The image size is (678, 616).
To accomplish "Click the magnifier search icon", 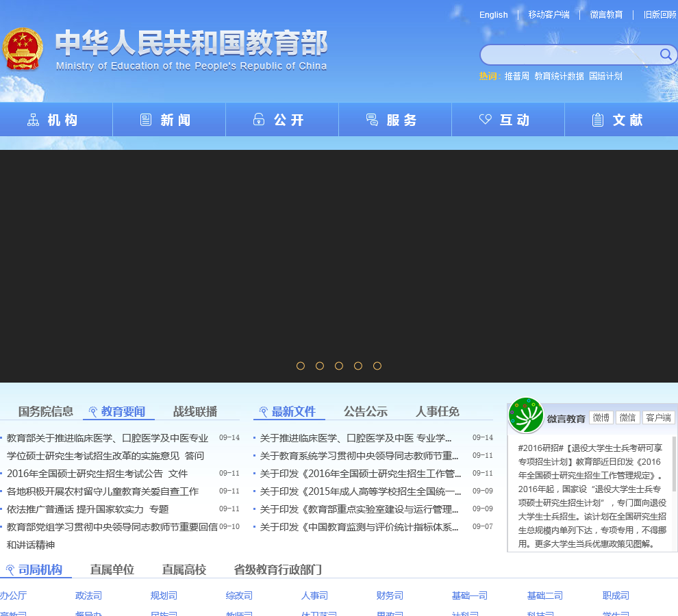I will point(665,55).
